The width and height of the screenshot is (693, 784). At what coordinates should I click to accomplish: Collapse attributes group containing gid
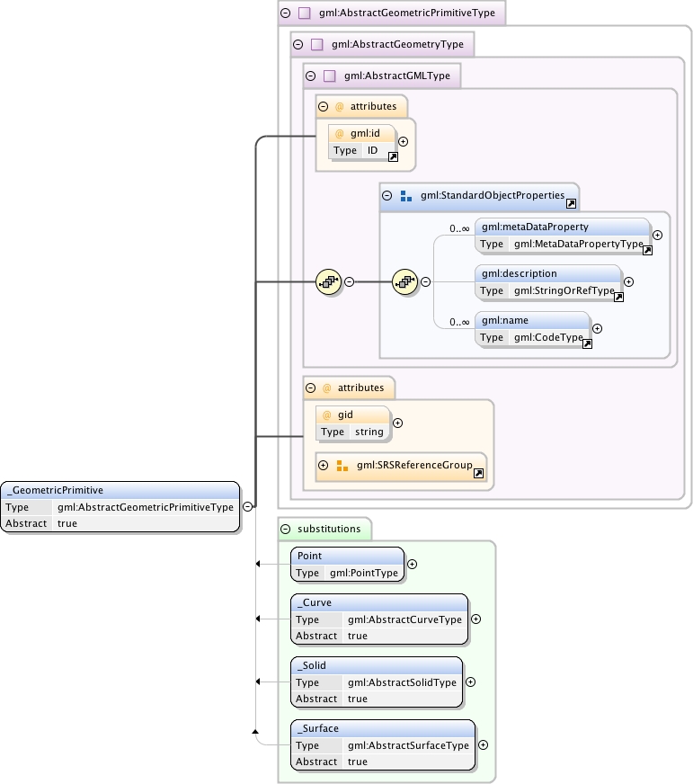pos(310,388)
